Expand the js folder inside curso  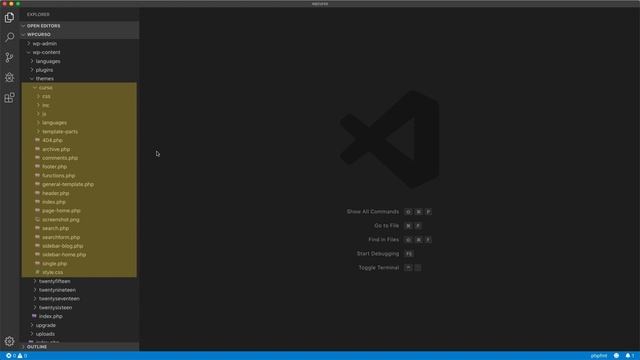80,114
